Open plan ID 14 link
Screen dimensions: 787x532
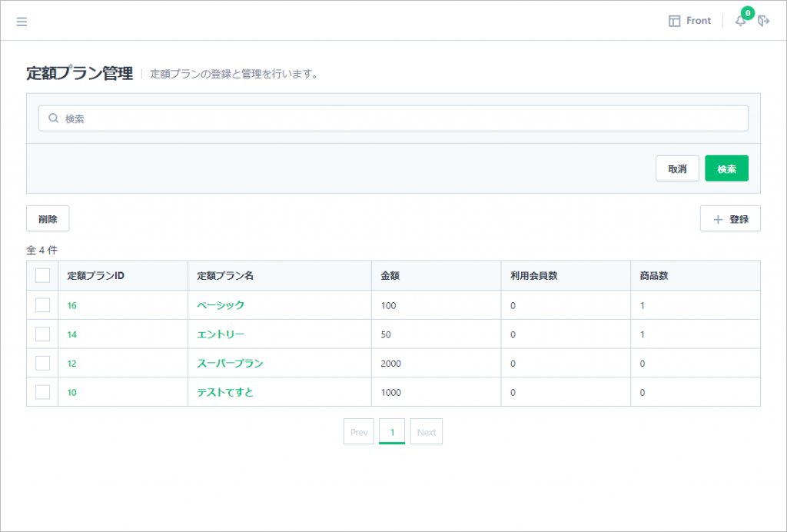click(71, 334)
